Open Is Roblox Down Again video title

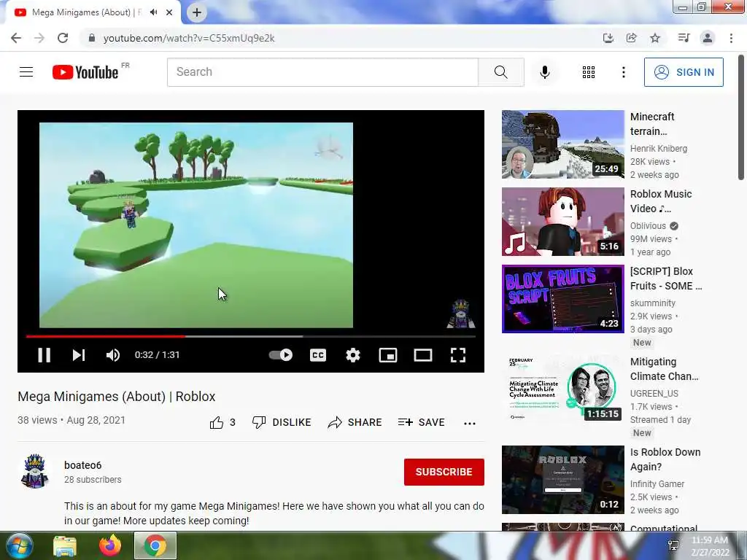665,459
